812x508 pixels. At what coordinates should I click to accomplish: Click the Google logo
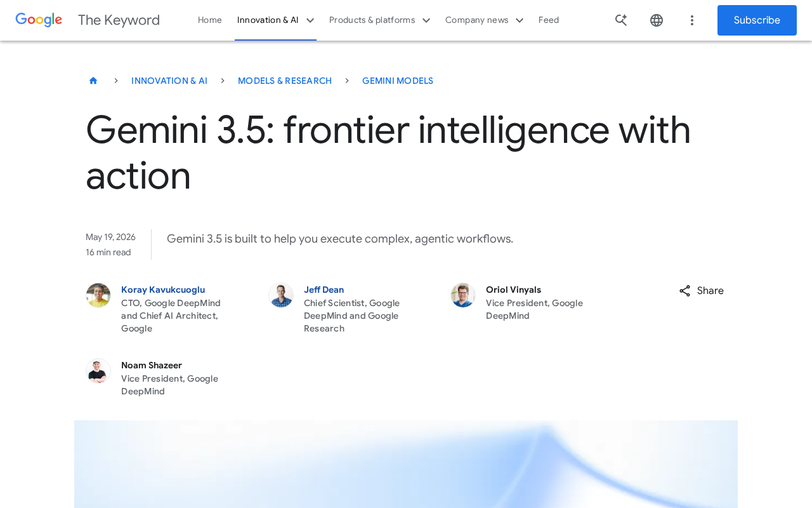point(39,20)
